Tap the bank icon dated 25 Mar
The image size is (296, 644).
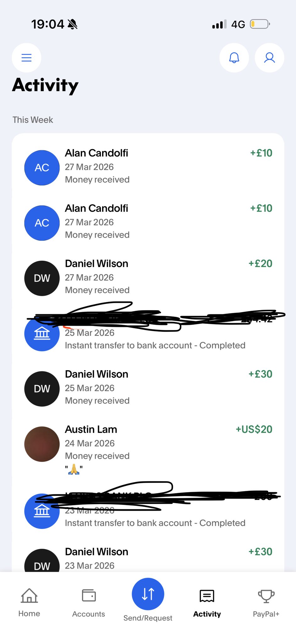click(42, 334)
